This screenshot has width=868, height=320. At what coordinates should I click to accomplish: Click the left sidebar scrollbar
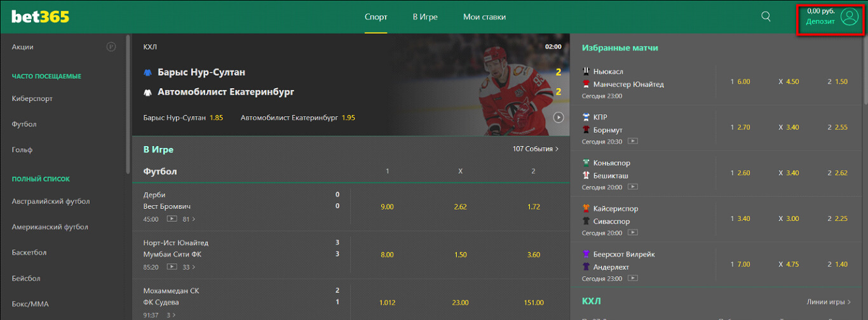[129, 108]
